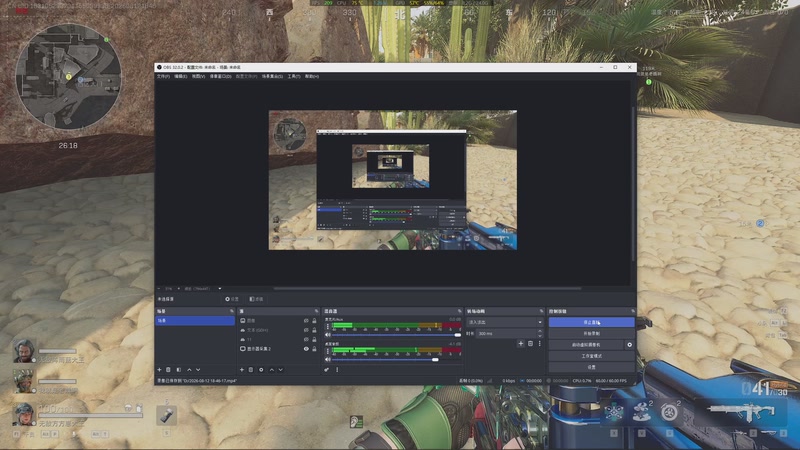Toggle visibility eye of first source row
The image size is (800, 450).
(x=306, y=320)
